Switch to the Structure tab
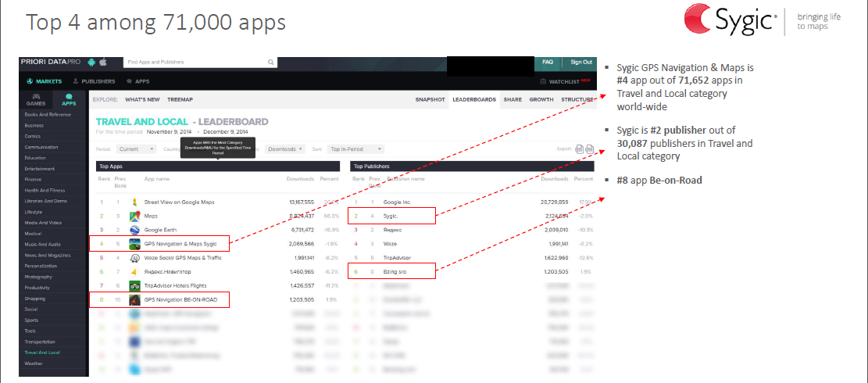This screenshot has height=383, width=868. pyautogui.click(x=577, y=99)
